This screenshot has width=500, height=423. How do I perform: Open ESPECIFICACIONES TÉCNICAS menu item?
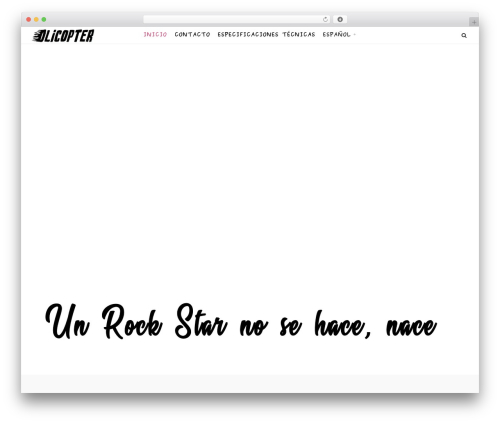[x=266, y=34]
